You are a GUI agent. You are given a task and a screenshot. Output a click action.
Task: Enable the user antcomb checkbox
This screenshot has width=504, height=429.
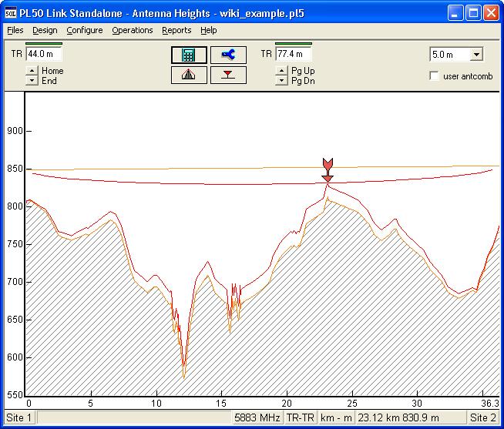435,76
